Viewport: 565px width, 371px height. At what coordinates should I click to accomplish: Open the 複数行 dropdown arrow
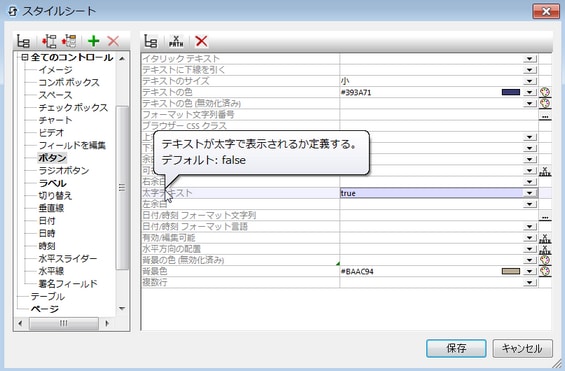[529, 282]
